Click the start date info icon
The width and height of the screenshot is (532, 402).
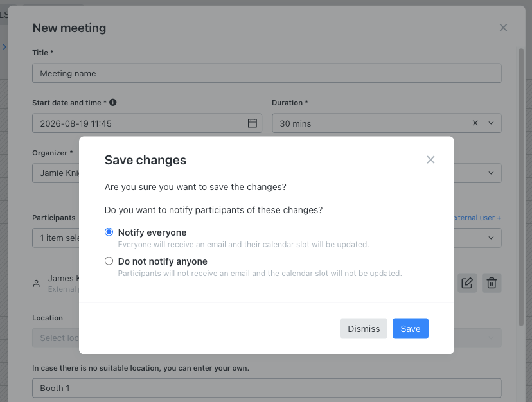click(113, 103)
